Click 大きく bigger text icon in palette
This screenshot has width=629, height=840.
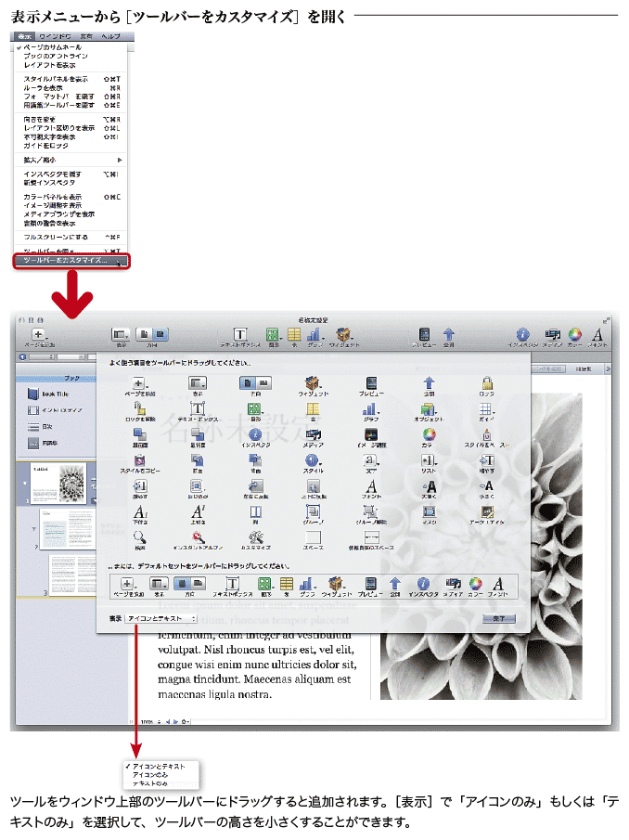click(x=429, y=485)
